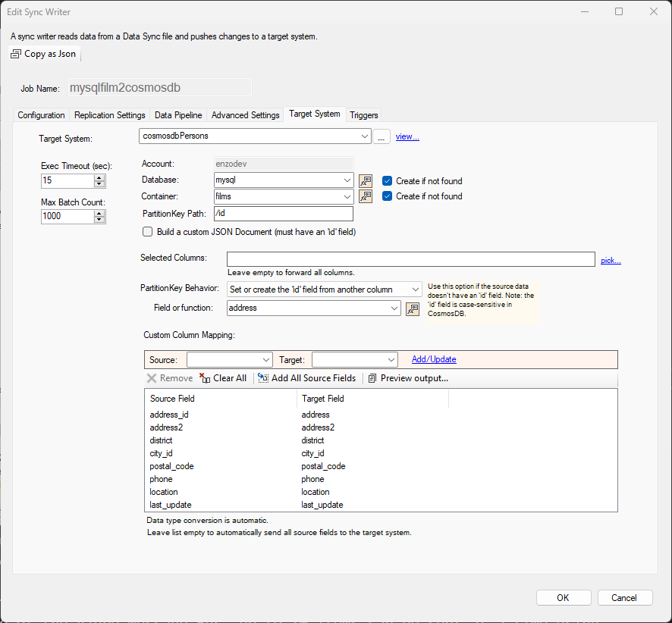672x623 pixels.
Task: Maximize the Edit Sync Writer window
Action: [619, 11]
